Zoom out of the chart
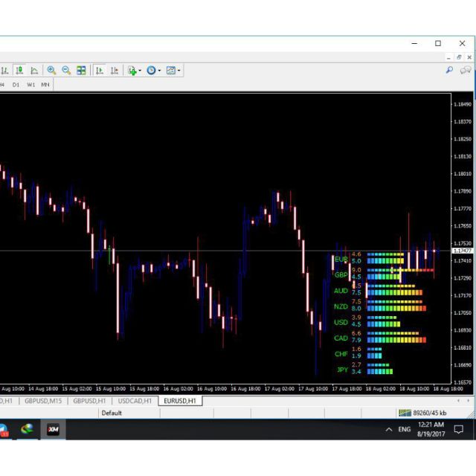Screen dimensions: 476x476 tap(66, 71)
